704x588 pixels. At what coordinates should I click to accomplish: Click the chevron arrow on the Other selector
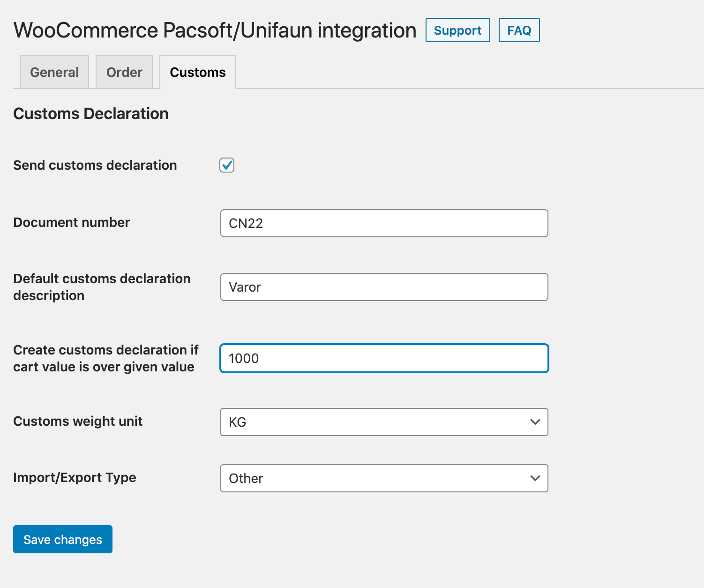coord(535,478)
